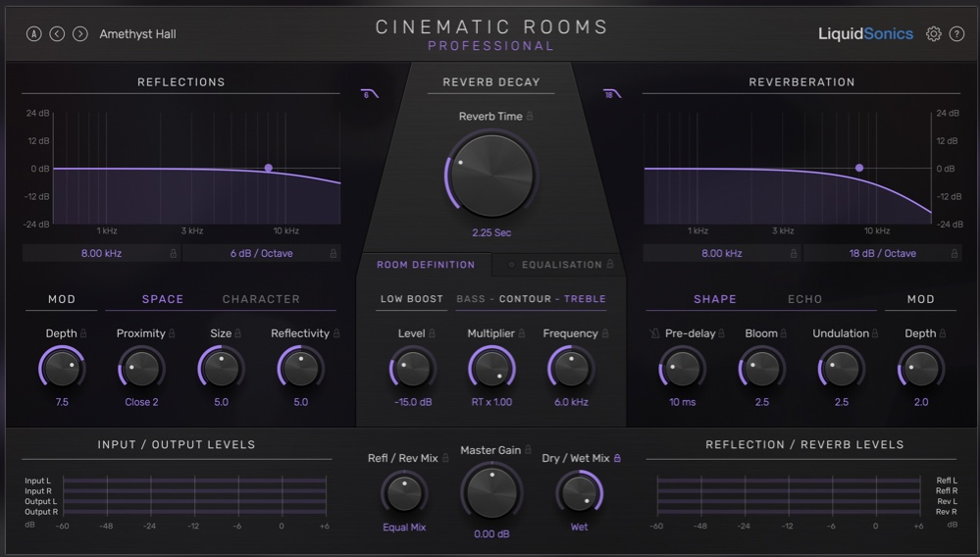Switch to the Room Definition tab
Screen dimensions: 980x557
click(426, 265)
